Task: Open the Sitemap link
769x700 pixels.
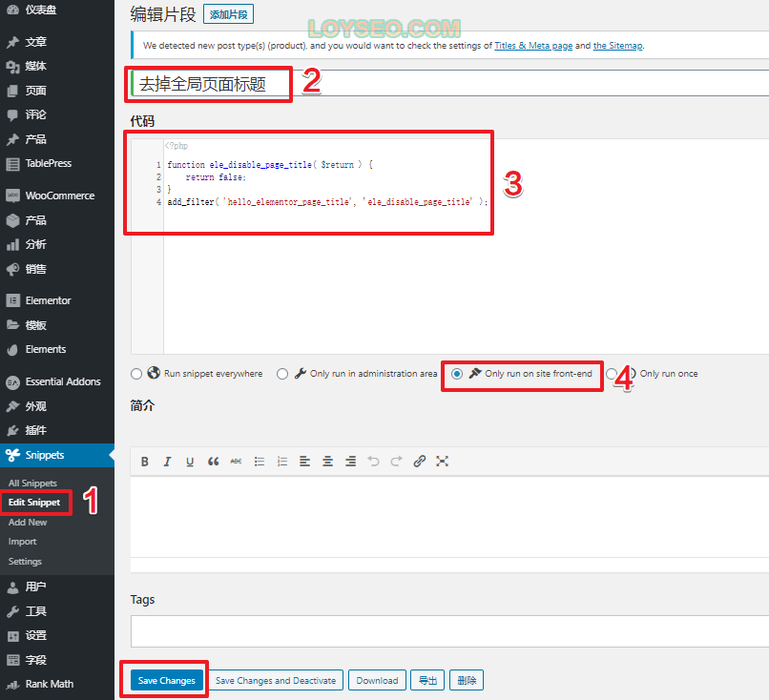Action: click(617, 46)
